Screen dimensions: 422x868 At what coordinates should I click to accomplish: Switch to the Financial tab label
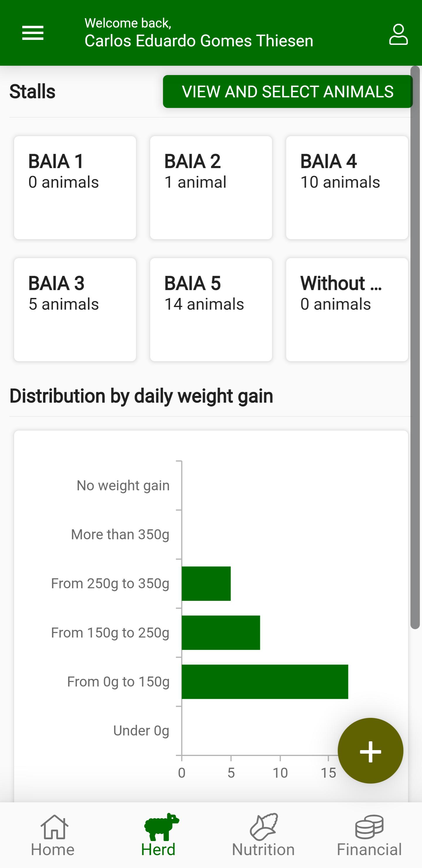tap(369, 850)
